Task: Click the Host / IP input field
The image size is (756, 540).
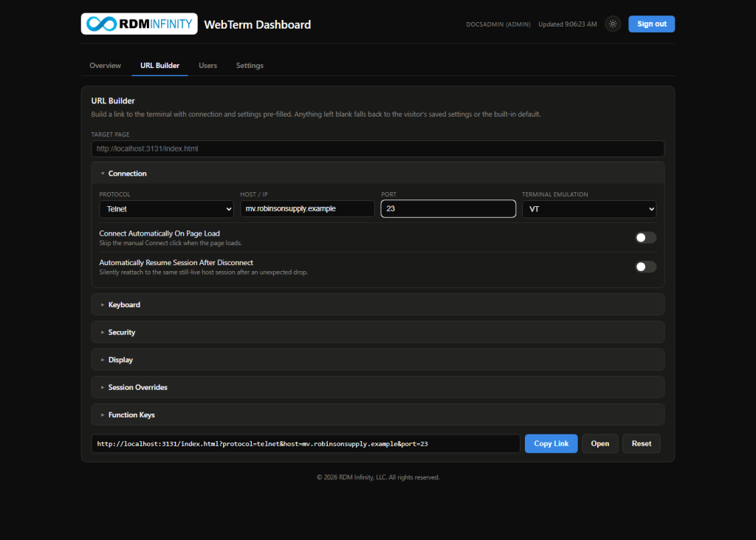Action: click(307, 209)
